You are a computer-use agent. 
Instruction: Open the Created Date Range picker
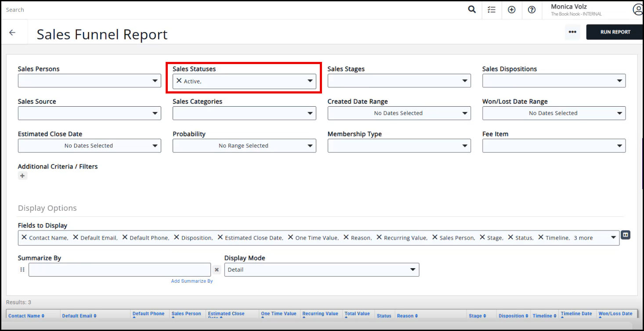click(399, 113)
